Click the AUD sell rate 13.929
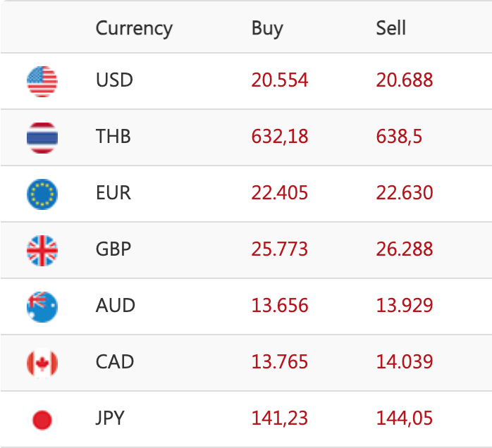492x448 pixels. (x=405, y=306)
